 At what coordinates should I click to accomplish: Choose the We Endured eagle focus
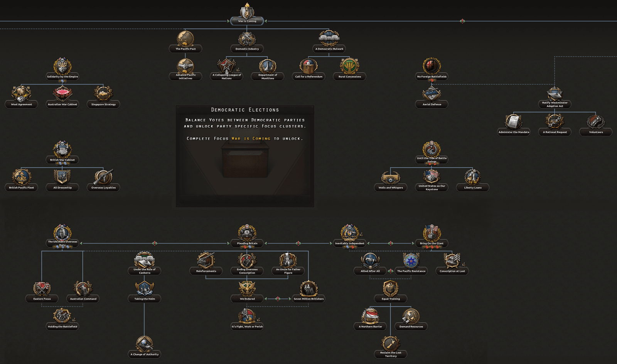(x=247, y=292)
